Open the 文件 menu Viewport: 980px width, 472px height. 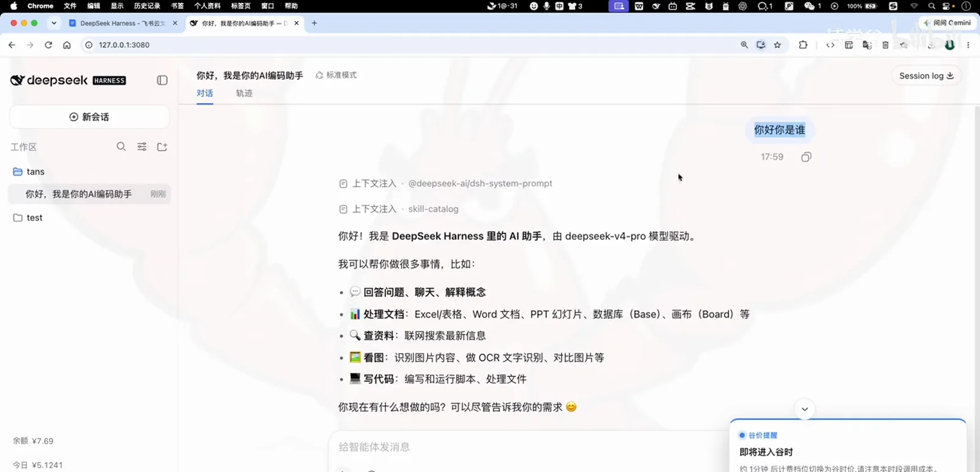pos(70,6)
